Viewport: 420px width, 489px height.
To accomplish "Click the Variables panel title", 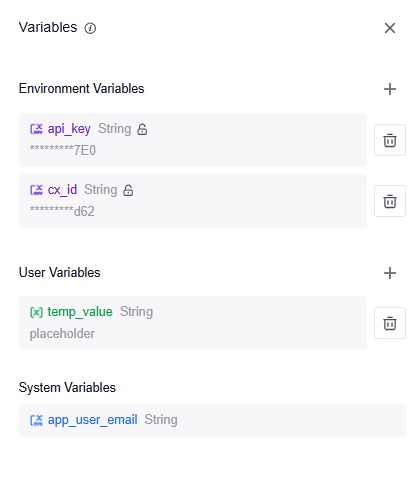I will pos(48,28).
